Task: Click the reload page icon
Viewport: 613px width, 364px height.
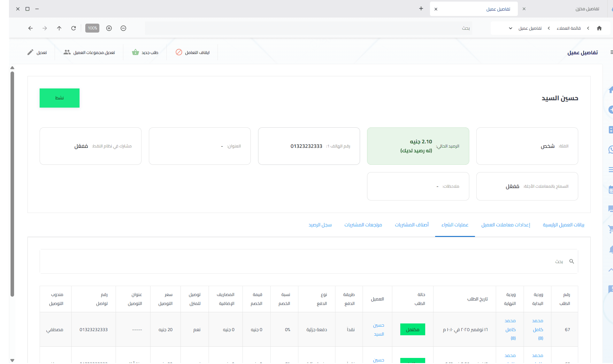Action: tap(73, 28)
